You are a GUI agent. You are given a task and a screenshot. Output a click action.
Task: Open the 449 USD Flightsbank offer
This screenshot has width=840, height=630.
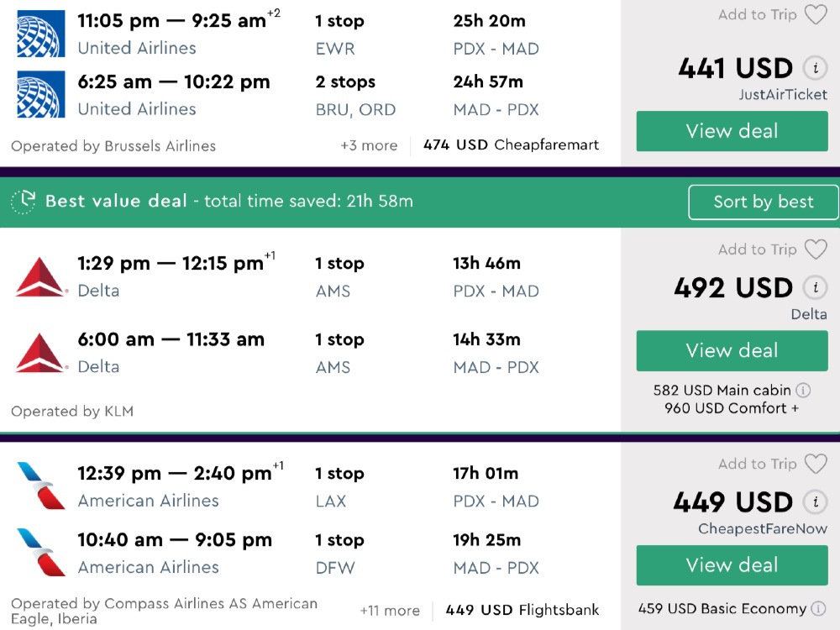(x=522, y=611)
